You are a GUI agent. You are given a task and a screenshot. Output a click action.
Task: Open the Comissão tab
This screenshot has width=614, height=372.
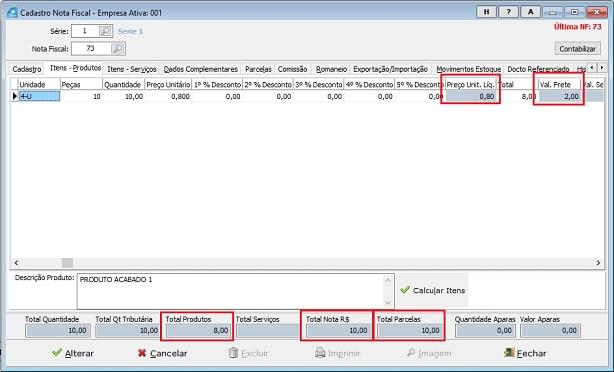click(292, 69)
